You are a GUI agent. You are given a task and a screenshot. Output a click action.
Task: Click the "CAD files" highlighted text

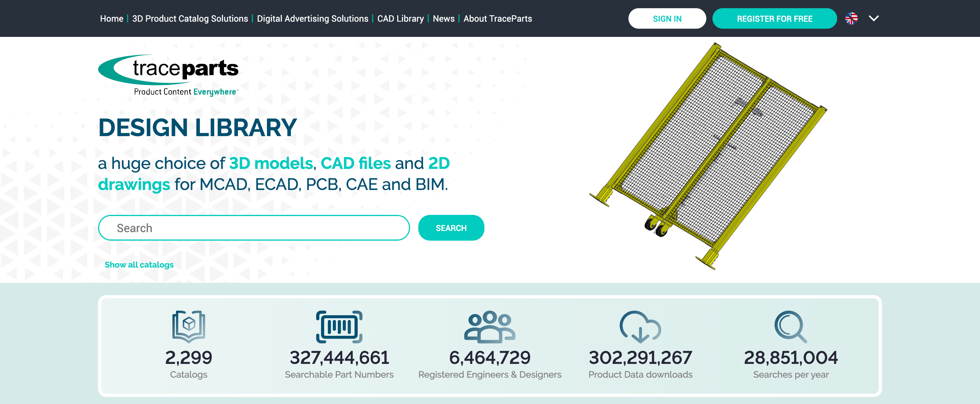click(x=355, y=164)
